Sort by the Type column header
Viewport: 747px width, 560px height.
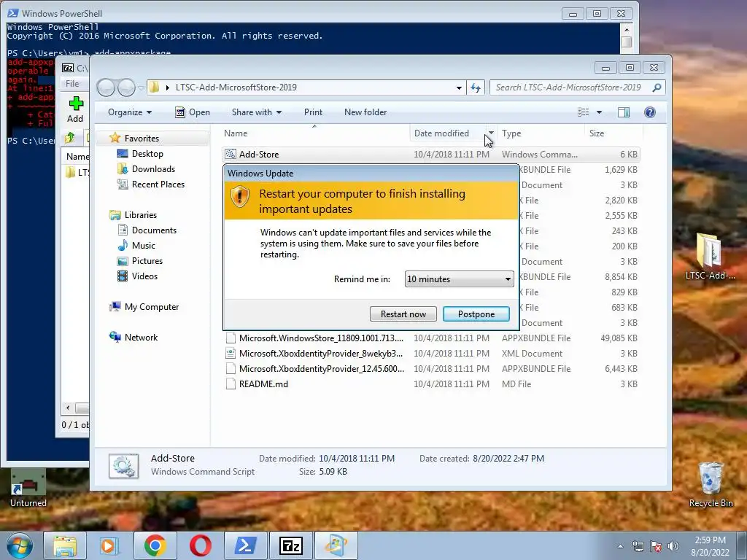[541, 133]
